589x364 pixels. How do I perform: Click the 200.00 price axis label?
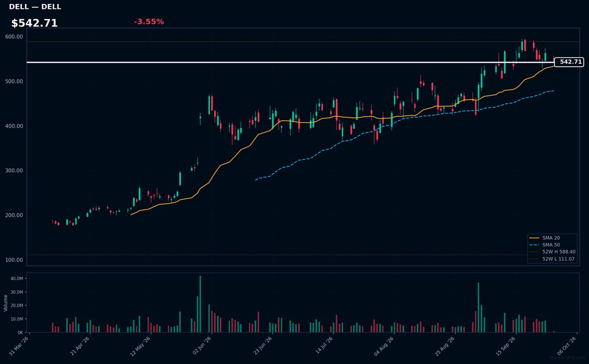pyautogui.click(x=14, y=215)
